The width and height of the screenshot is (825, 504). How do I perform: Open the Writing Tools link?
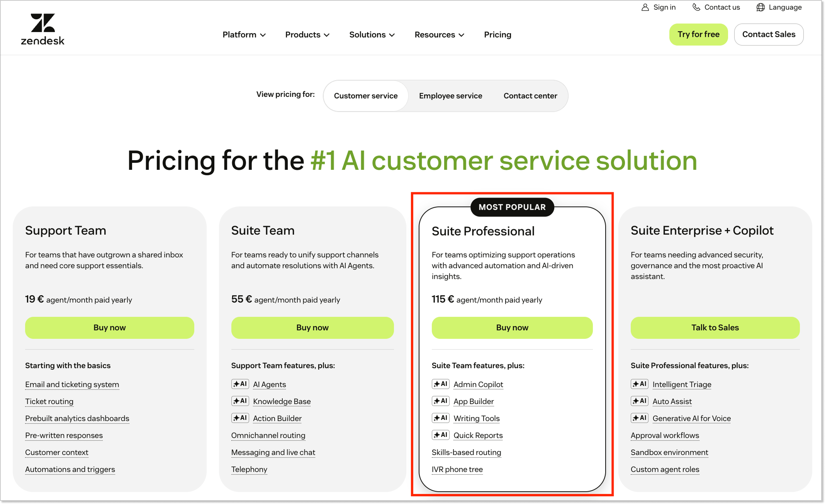coord(477,418)
